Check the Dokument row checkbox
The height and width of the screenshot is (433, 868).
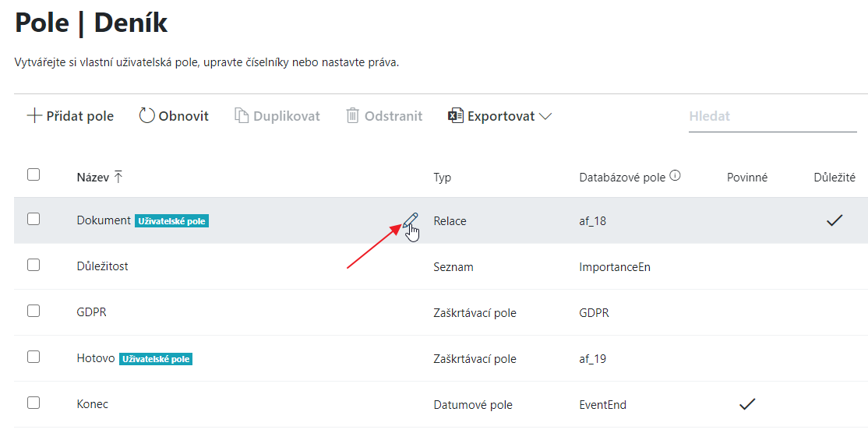[34, 219]
